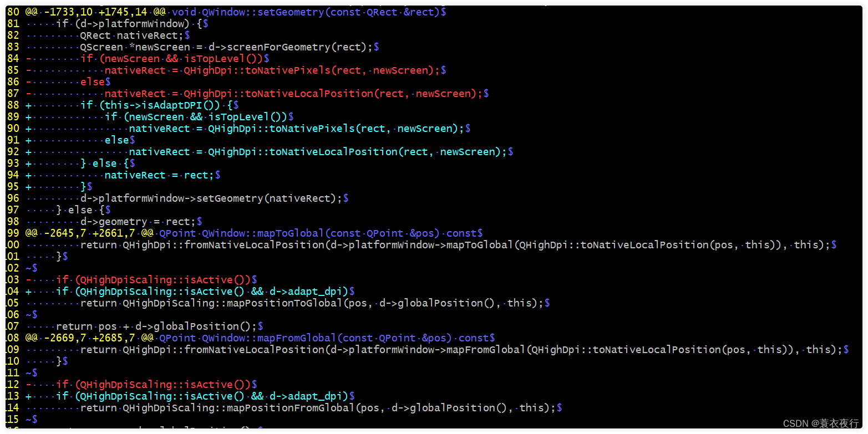
Task: Select "QRect nativeRect;" on line 82
Action: coord(132,35)
